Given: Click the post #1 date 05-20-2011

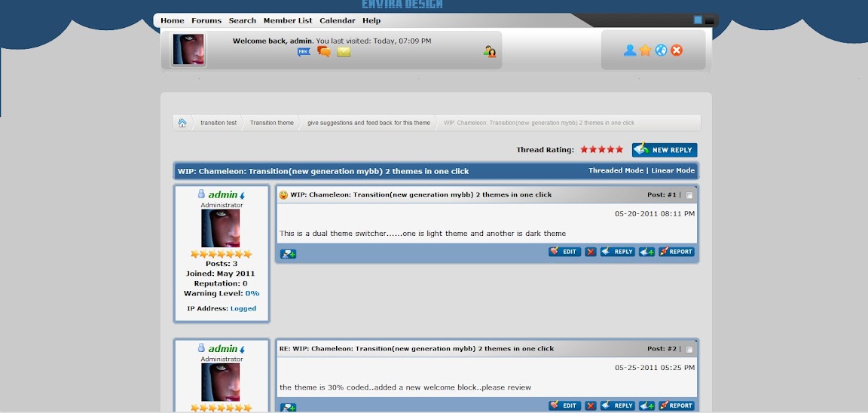Looking at the screenshot, I should click(655, 214).
